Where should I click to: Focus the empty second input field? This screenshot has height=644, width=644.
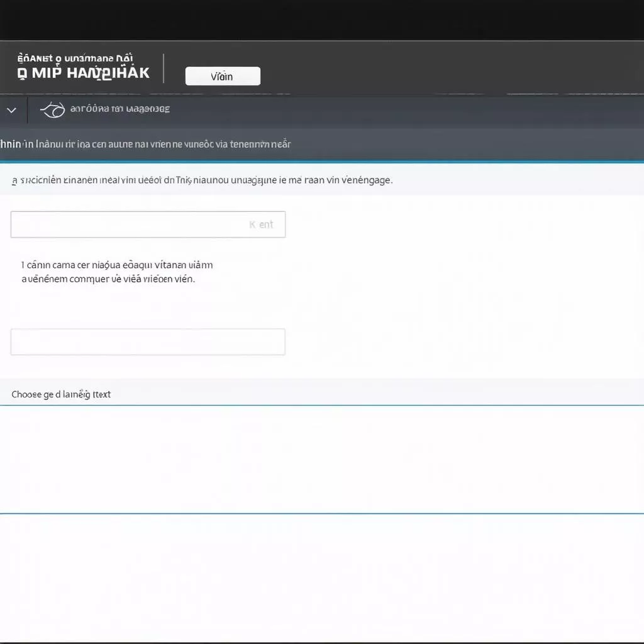[x=148, y=341]
